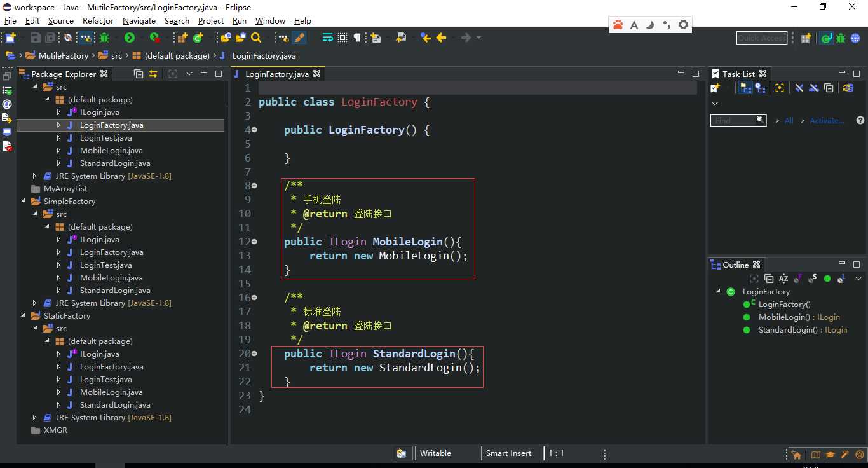This screenshot has width=868, height=468.
Task: Click src in the breadcrumb bar
Action: pyautogui.click(x=116, y=55)
